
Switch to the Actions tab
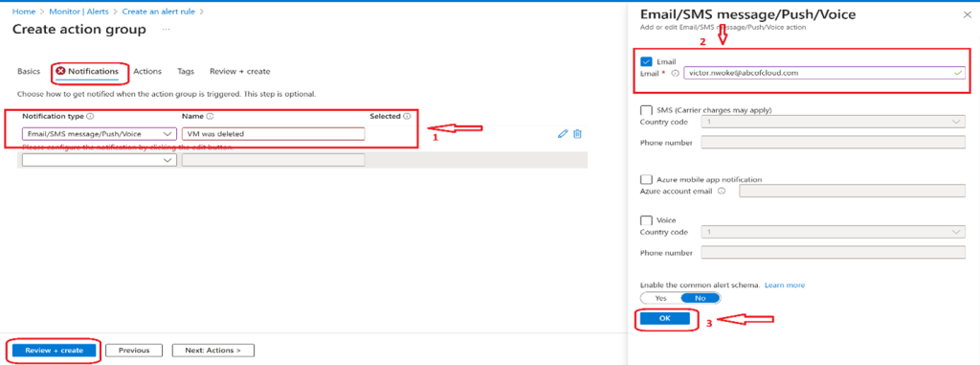click(147, 72)
